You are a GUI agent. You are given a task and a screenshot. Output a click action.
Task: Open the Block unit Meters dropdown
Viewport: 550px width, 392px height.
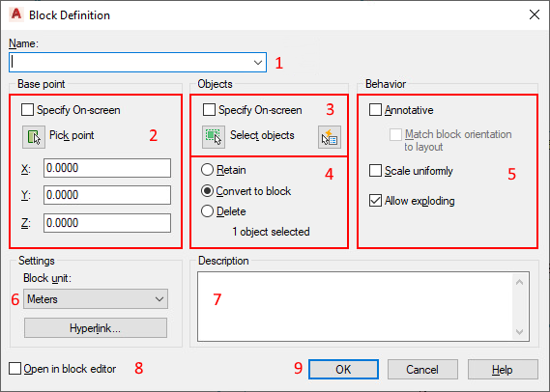[96, 299]
